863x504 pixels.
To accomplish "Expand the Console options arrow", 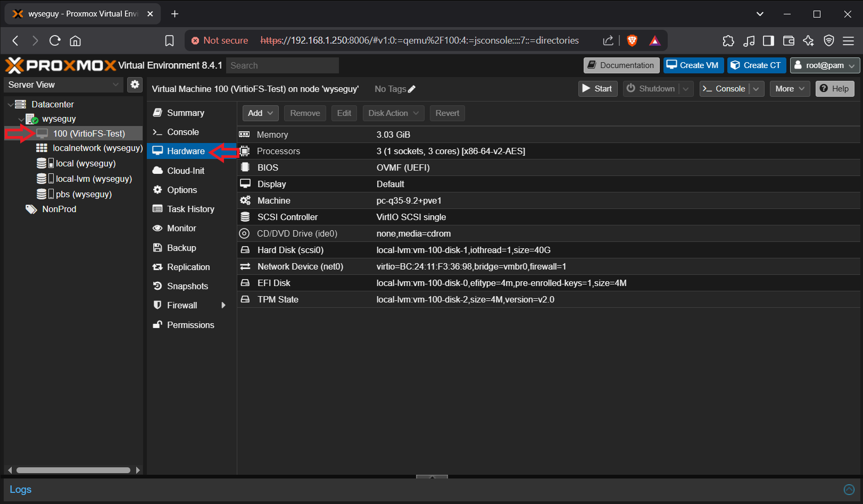I will tap(757, 89).
